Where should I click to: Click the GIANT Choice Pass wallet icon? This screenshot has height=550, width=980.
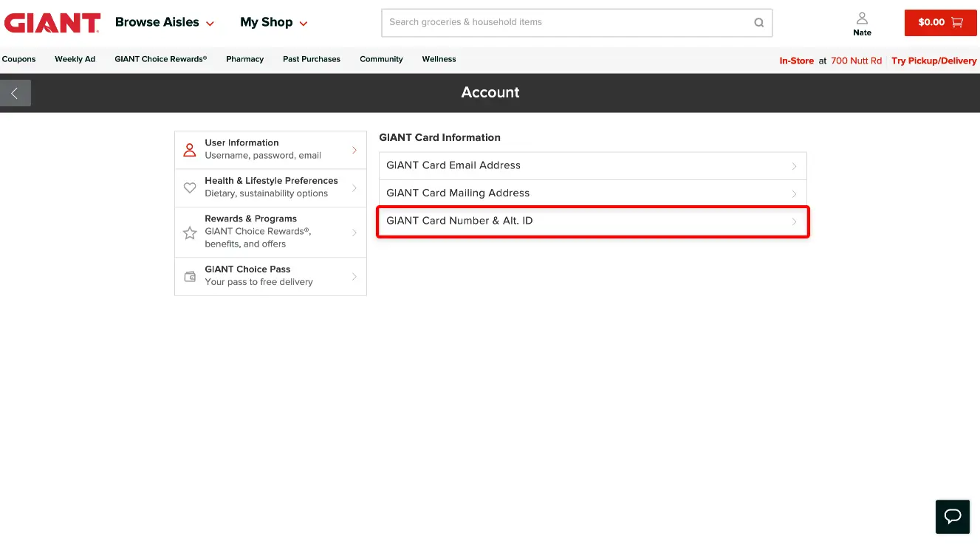[x=190, y=277]
